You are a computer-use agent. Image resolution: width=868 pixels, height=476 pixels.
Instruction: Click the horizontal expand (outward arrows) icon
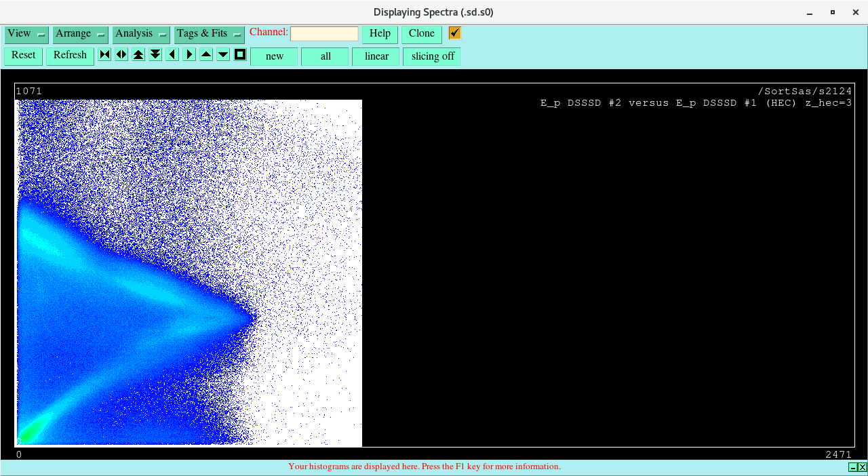point(121,55)
